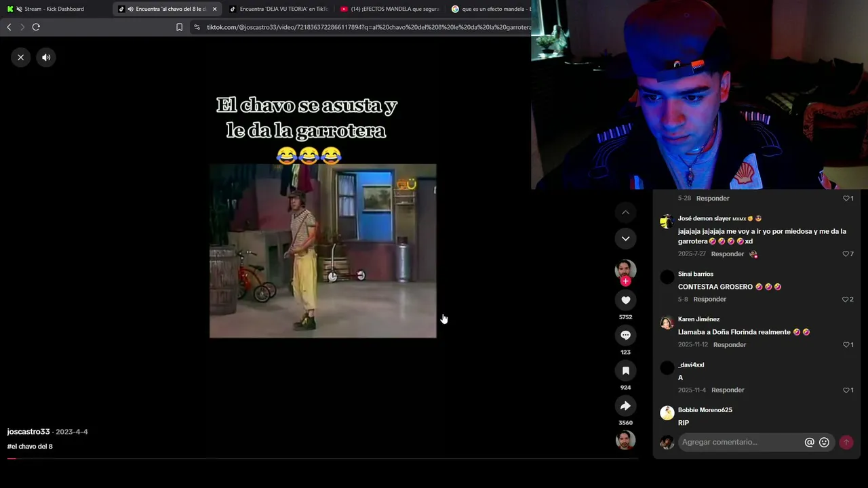Bookmark this page in the browser
868x488 pixels.
point(179,27)
